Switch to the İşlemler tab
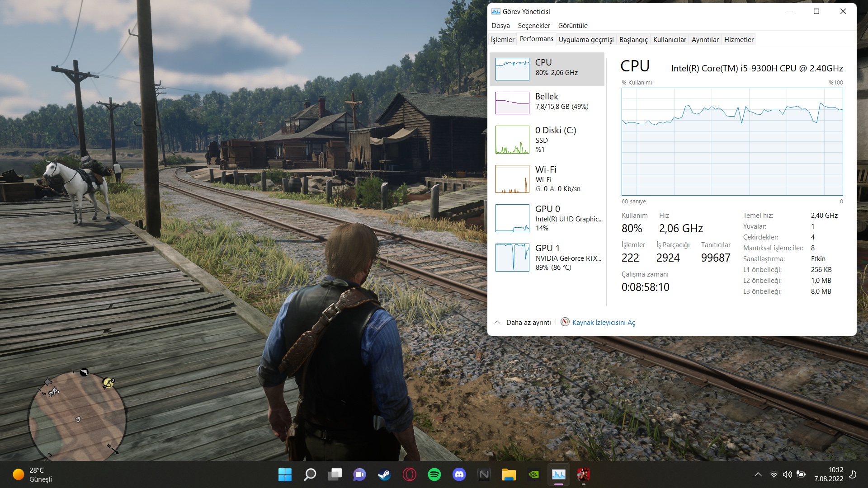This screenshot has width=868, height=488. 502,40
